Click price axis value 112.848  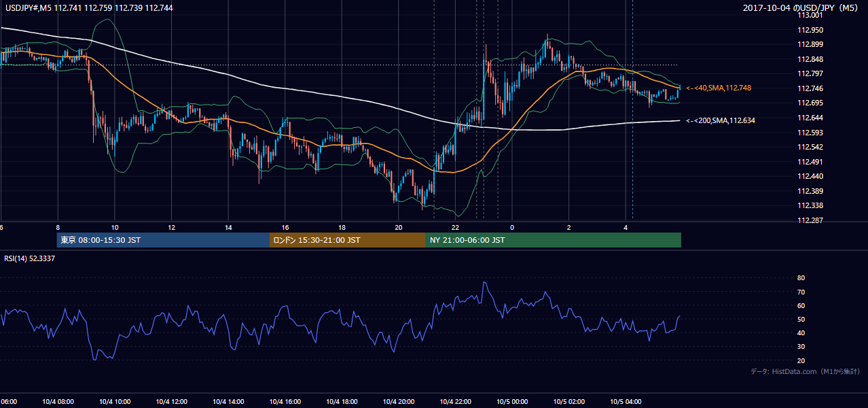tap(812, 59)
